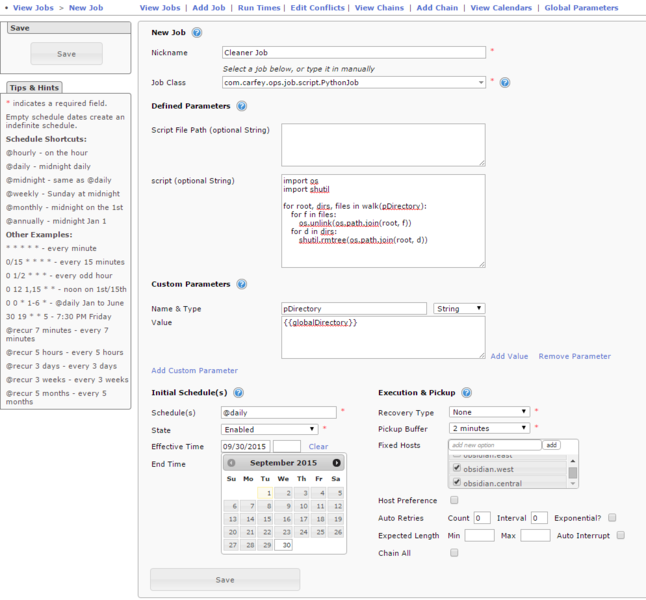Open Edit Conflicts menu link
This screenshot has height=600, width=646.
(x=317, y=7)
